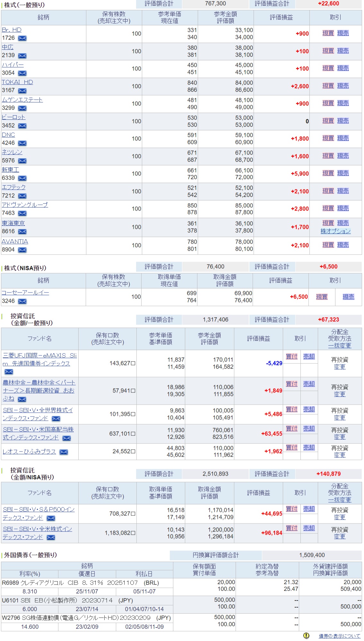This screenshot has width=364, height=641.
Task: Click 現売 for コーセーアールイー NISA row
Action: (348, 297)
